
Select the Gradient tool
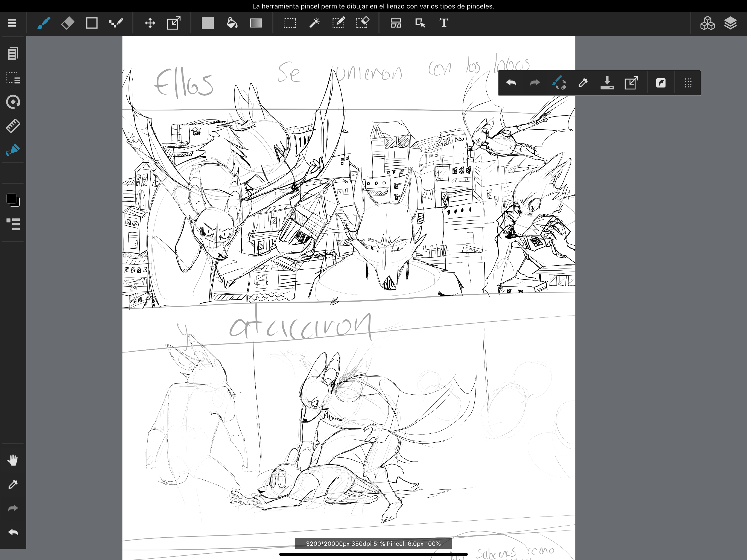point(256,23)
